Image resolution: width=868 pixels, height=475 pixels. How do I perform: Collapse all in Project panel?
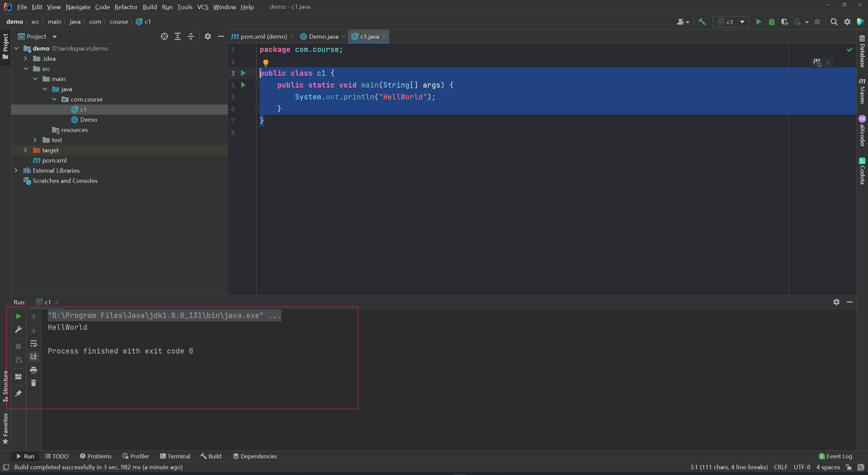[x=191, y=36]
